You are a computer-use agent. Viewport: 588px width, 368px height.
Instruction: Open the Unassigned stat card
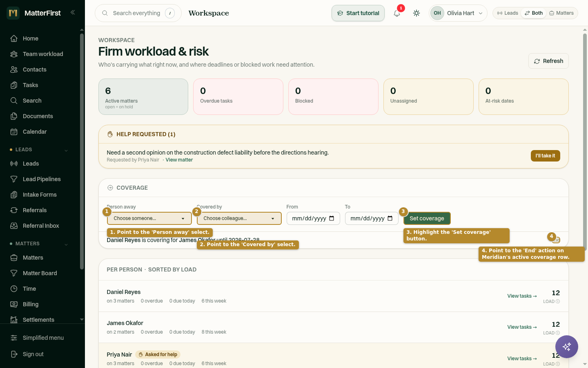click(428, 97)
